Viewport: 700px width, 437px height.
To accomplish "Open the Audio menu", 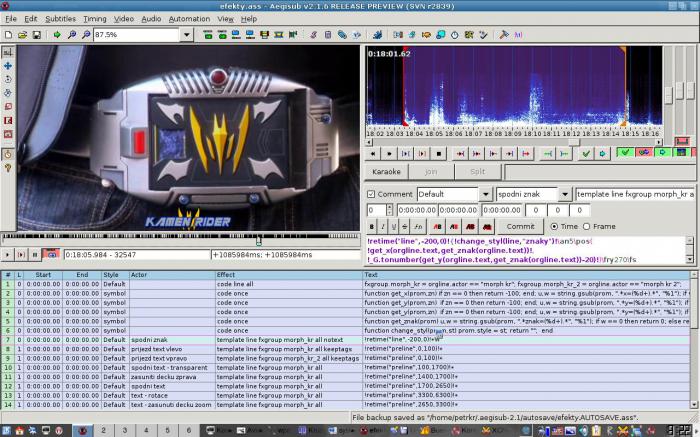I will click(151, 19).
